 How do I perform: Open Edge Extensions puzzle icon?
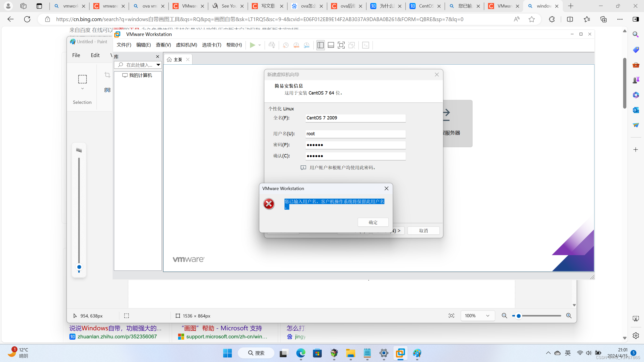pyautogui.click(x=552, y=19)
